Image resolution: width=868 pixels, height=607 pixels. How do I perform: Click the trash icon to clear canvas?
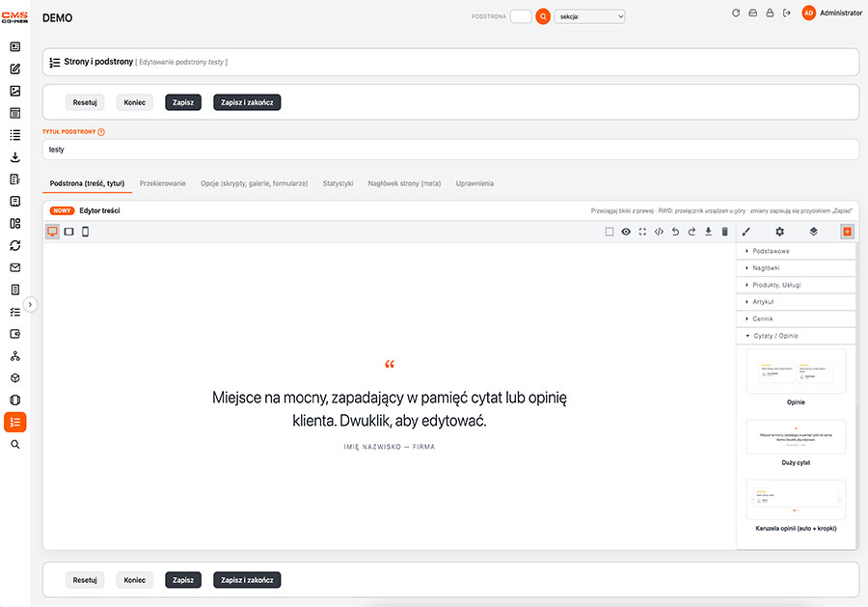(x=724, y=232)
